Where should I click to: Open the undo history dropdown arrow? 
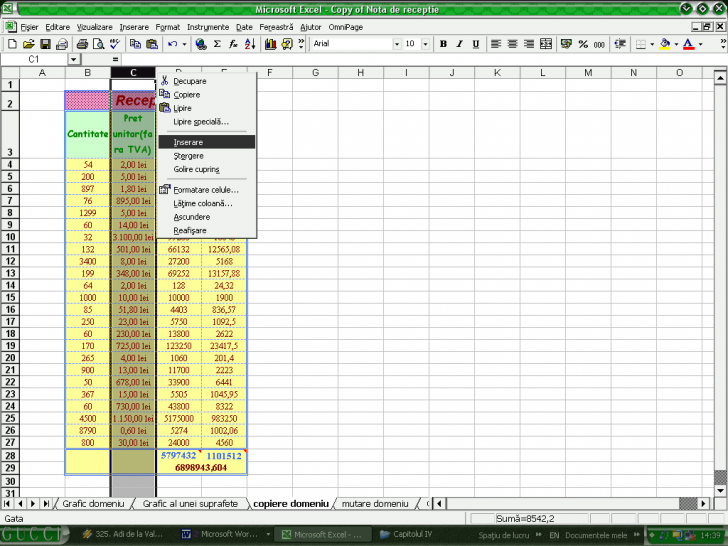pyautogui.click(x=184, y=44)
